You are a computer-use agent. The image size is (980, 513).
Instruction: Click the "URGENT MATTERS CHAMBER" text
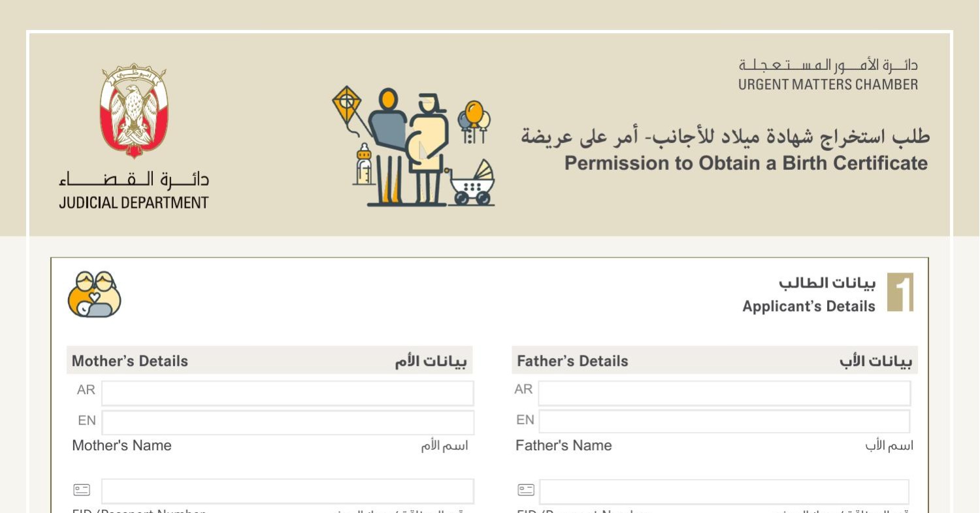click(828, 84)
